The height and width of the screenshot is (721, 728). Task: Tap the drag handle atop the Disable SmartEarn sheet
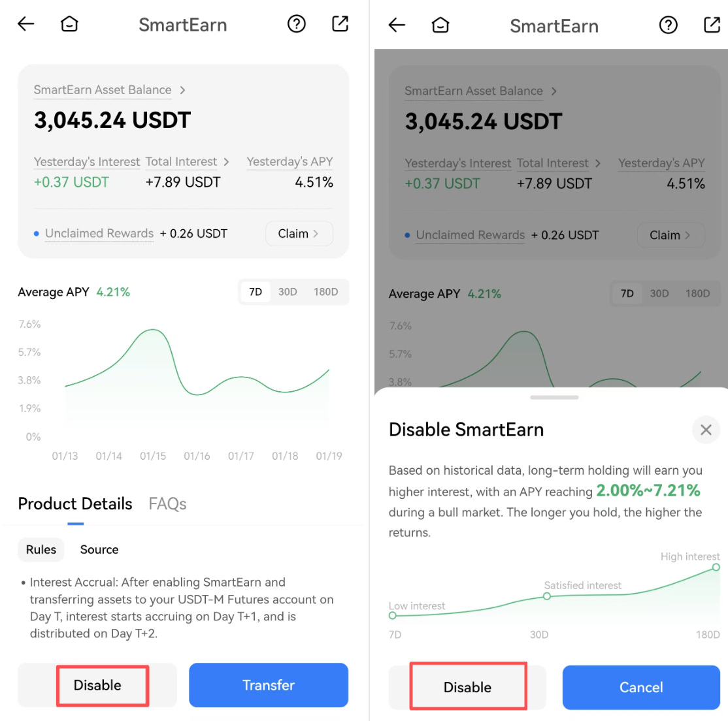coord(554,397)
